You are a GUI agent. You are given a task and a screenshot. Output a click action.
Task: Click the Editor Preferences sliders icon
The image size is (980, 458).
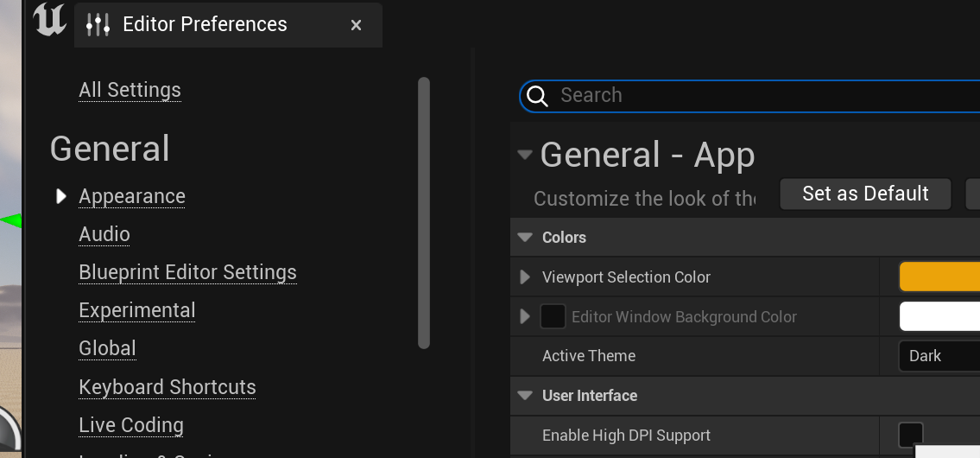tap(98, 24)
